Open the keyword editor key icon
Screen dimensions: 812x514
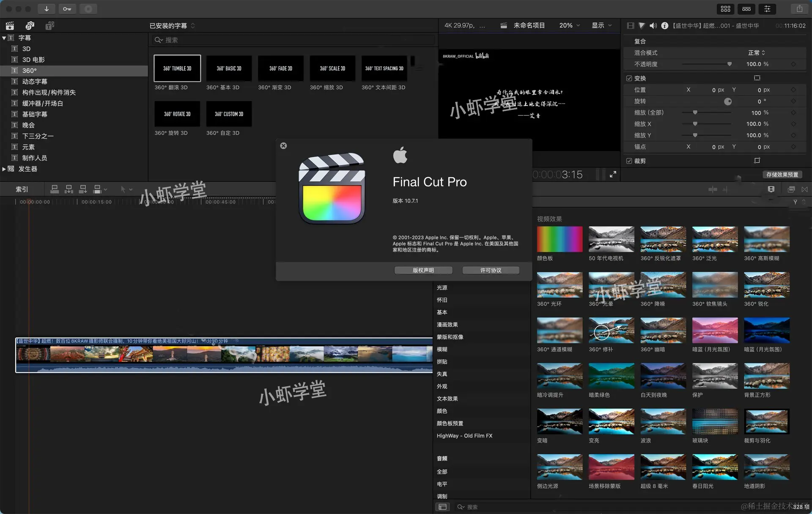coord(67,9)
